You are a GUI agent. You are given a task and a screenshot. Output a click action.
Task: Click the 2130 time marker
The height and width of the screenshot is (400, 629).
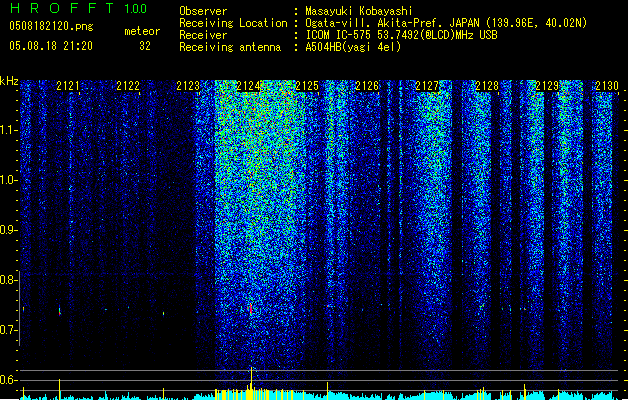(607, 86)
